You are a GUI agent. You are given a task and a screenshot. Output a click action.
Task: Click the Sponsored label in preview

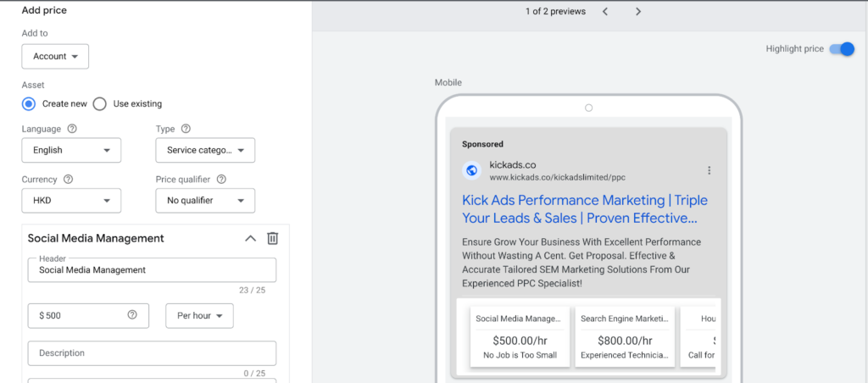(x=482, y=144)
